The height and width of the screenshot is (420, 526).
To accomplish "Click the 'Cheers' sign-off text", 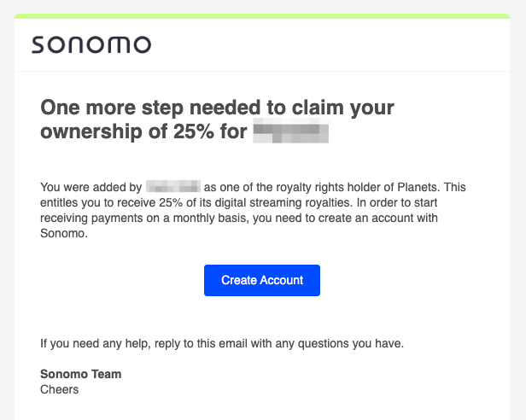I will pyautogui.click(x=60, y=389).
